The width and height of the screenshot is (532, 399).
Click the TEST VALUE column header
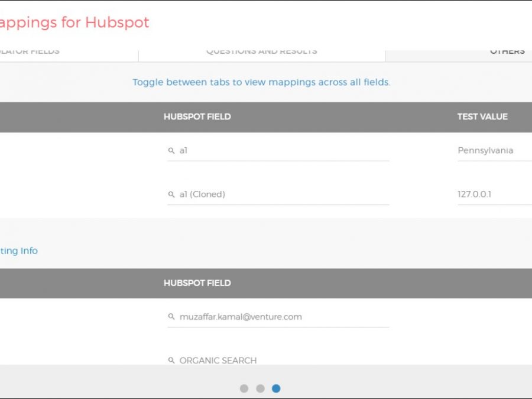pos(482,116)
